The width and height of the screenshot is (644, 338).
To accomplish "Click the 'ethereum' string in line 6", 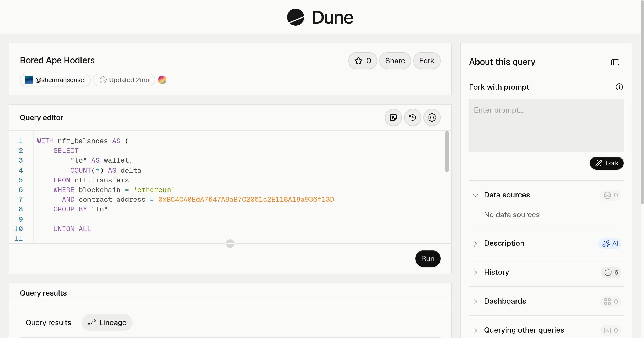I will pyautogui.click(x=154, y=190).
